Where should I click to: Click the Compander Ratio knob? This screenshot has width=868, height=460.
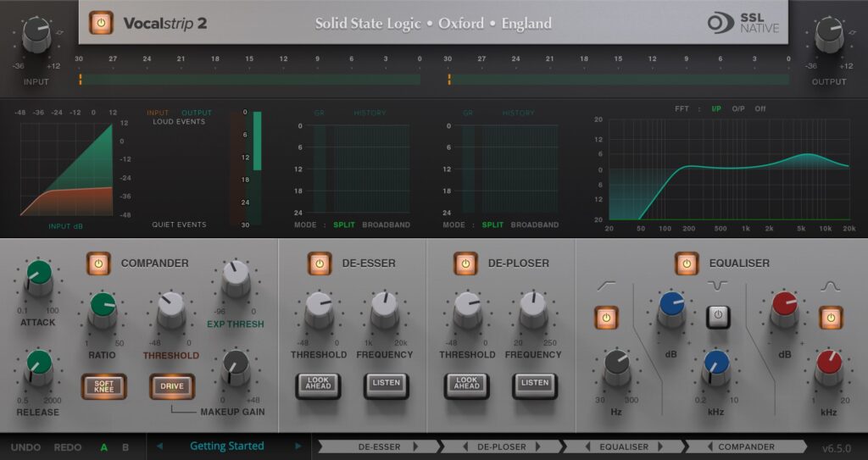click(103, 309)
